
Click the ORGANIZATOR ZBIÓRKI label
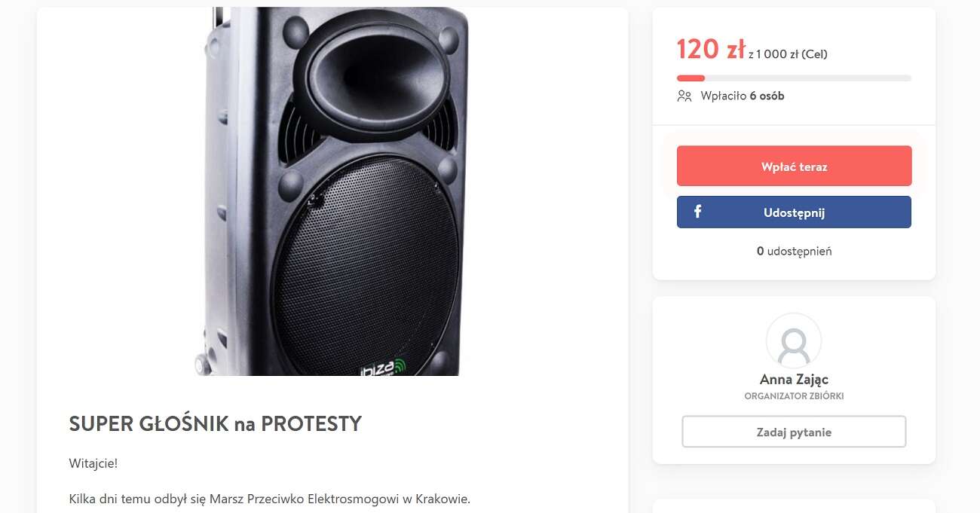click(x=793, y=396)
